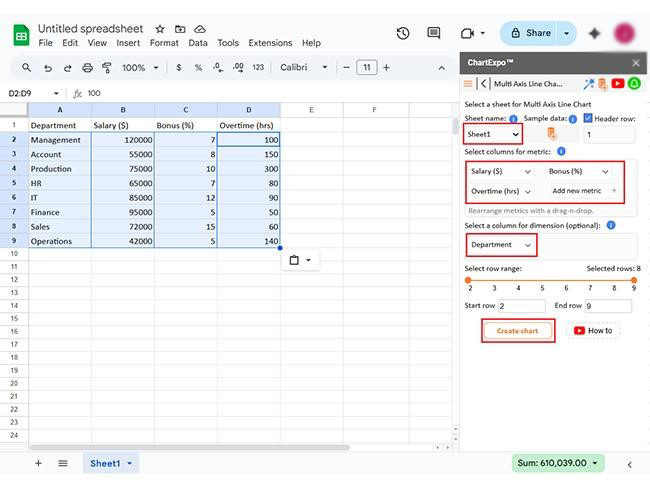Click the green notification bell icon
Screen dimensions: 650x488
click(x=634, y=84)
